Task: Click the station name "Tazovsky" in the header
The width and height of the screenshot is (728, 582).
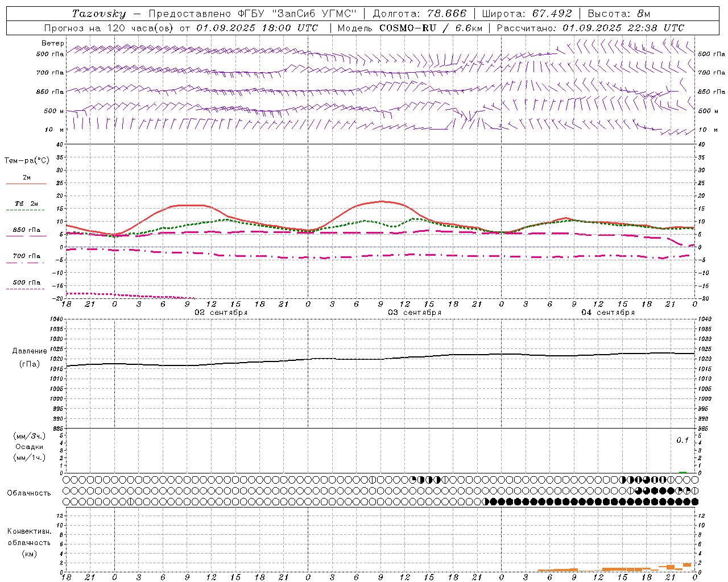Action: (x=99, y=14)
